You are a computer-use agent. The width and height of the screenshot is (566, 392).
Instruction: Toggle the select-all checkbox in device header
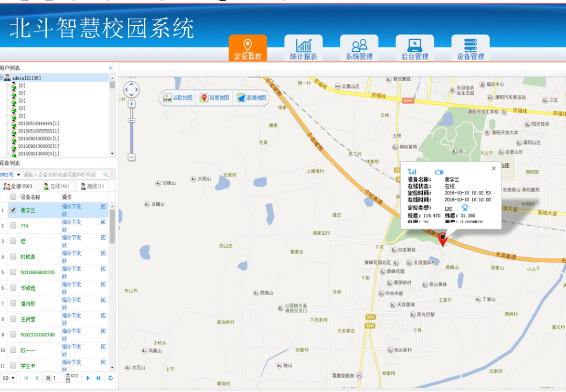pos(13,197)
